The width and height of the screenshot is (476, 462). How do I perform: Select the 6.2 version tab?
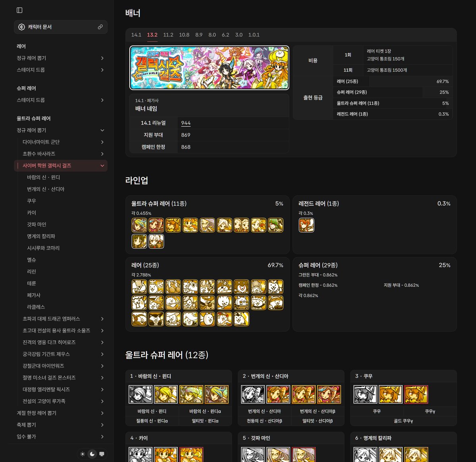[x=225, y=35]
